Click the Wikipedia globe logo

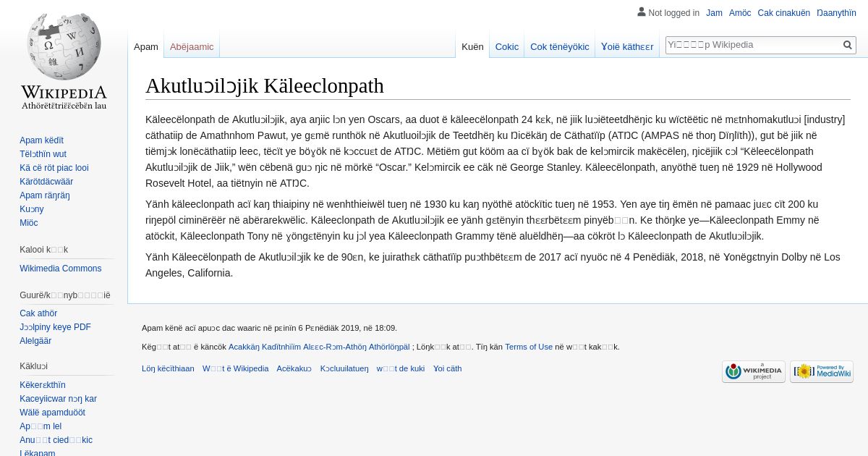click(64, 61)
